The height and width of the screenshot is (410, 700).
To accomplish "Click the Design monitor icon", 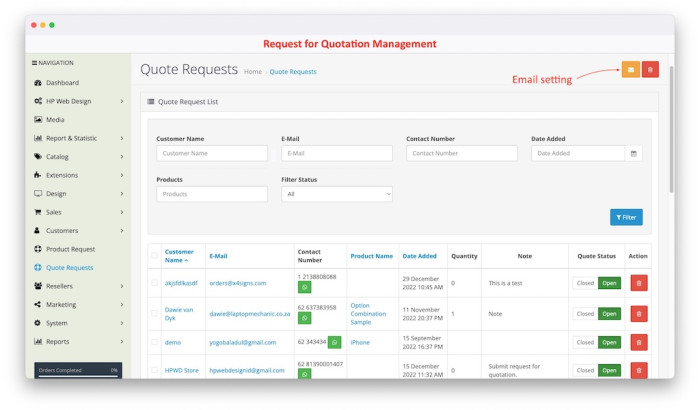I will [38, 193].
